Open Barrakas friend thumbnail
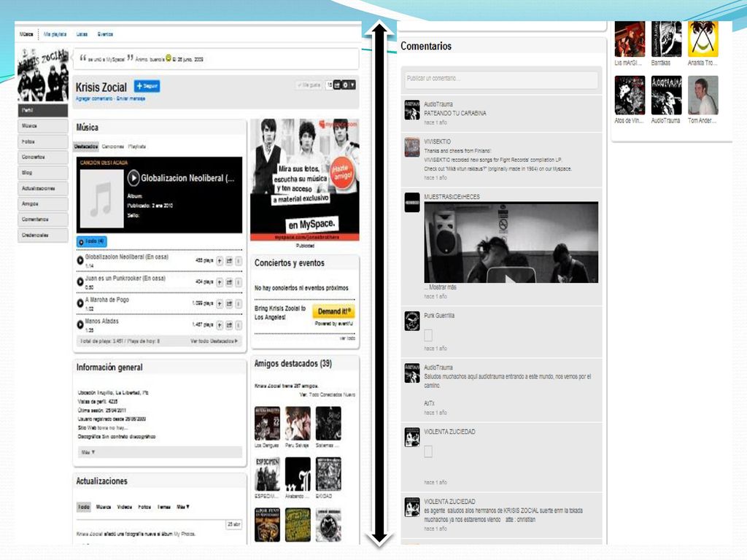The image size is (747, 560). coord(666,39)
